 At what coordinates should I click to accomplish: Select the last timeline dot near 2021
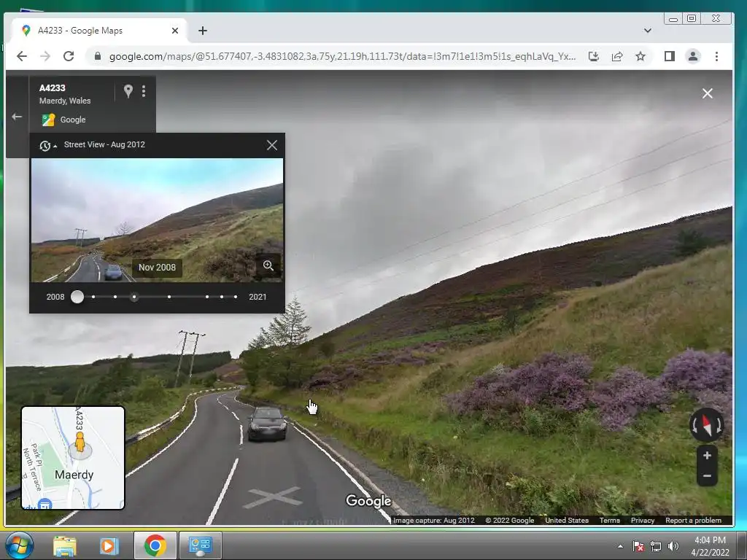[236, 297]
